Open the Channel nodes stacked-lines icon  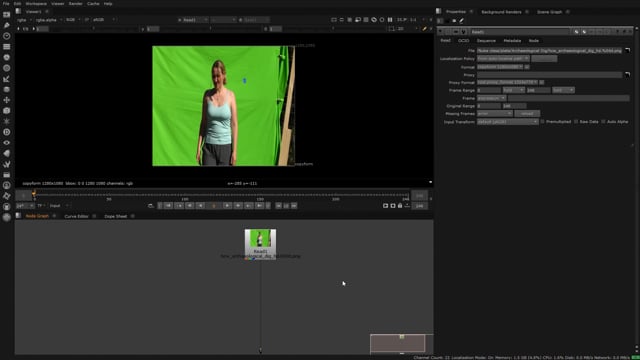pos(7,47)
